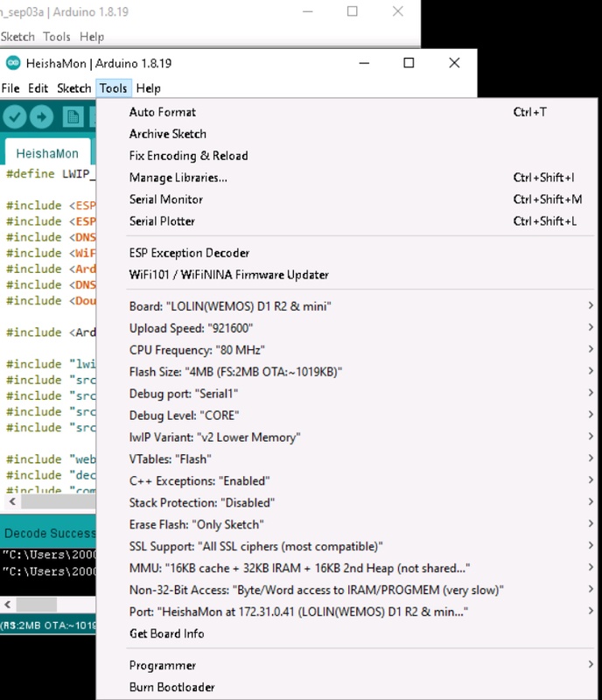Expand Debug Level "CORE" submenu
Screen dimensions: 602x700
pyautogui.click(x=347, y=416)
